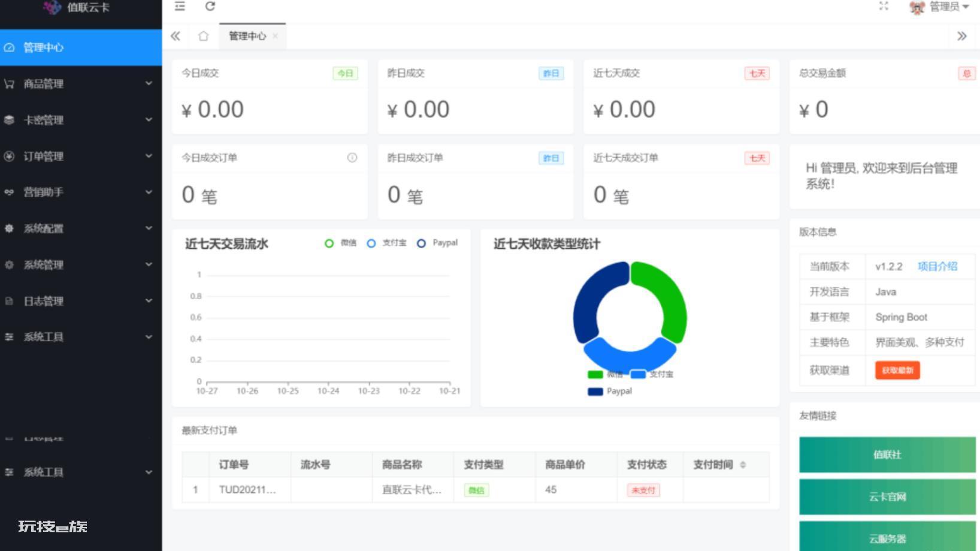Close the 管理中心 tab
The height and width of the screenshot is (551, 980).
click(276, 36)
